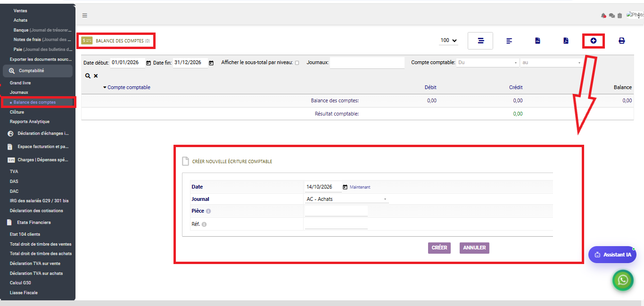Click info icon next to Réf.

point(204,224)
